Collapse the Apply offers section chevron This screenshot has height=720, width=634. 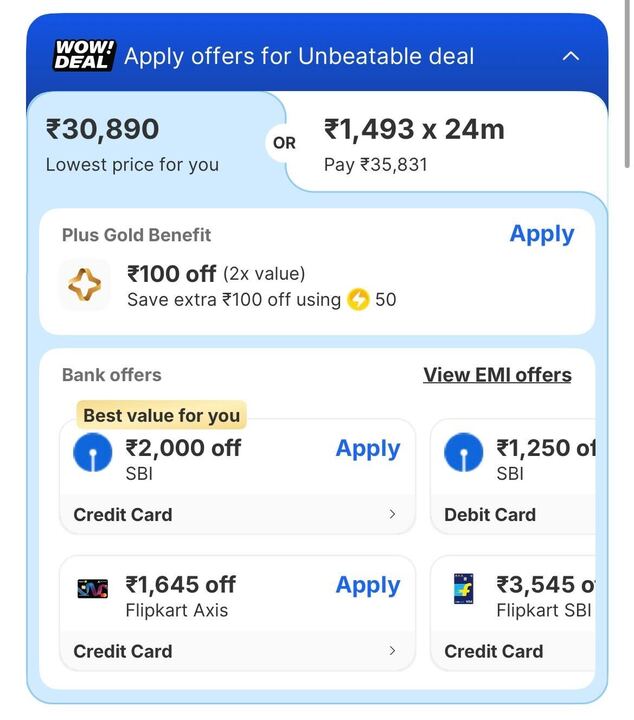[571, 56]
